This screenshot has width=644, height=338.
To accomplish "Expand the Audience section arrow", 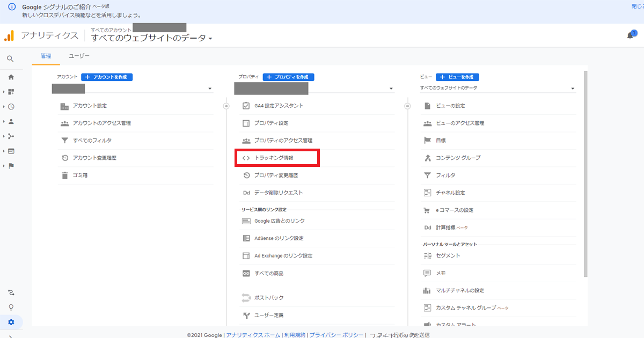I will pyautogui.click(x=4, y=122).
